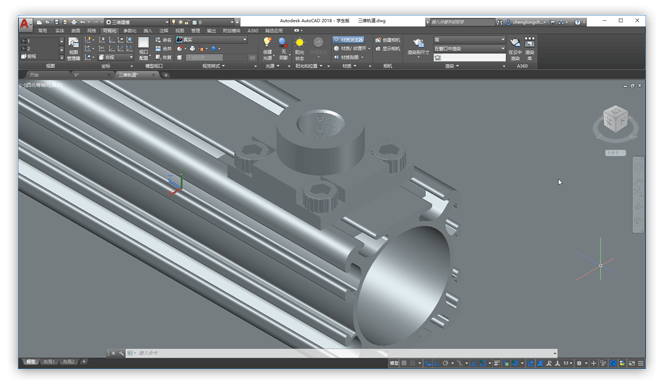The image size is (660, 392).
Task: Open the Render Gallery icon
Action: point(530,48)
